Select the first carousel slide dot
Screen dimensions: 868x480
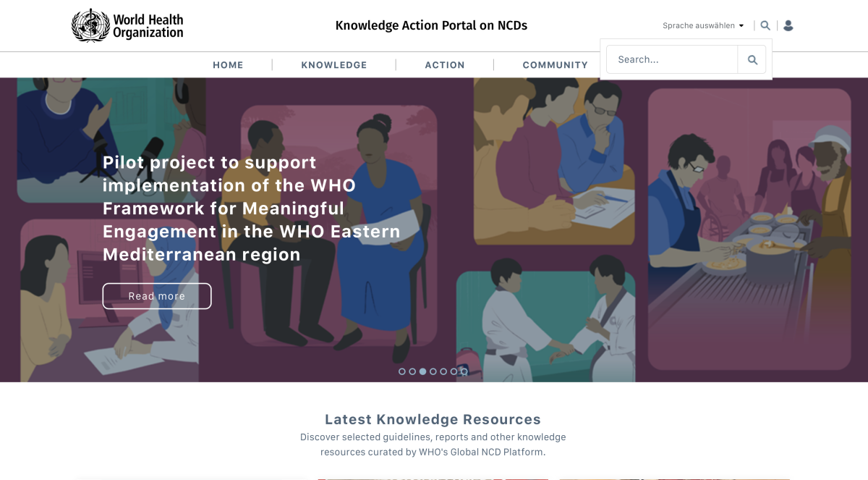click(402, 371)
